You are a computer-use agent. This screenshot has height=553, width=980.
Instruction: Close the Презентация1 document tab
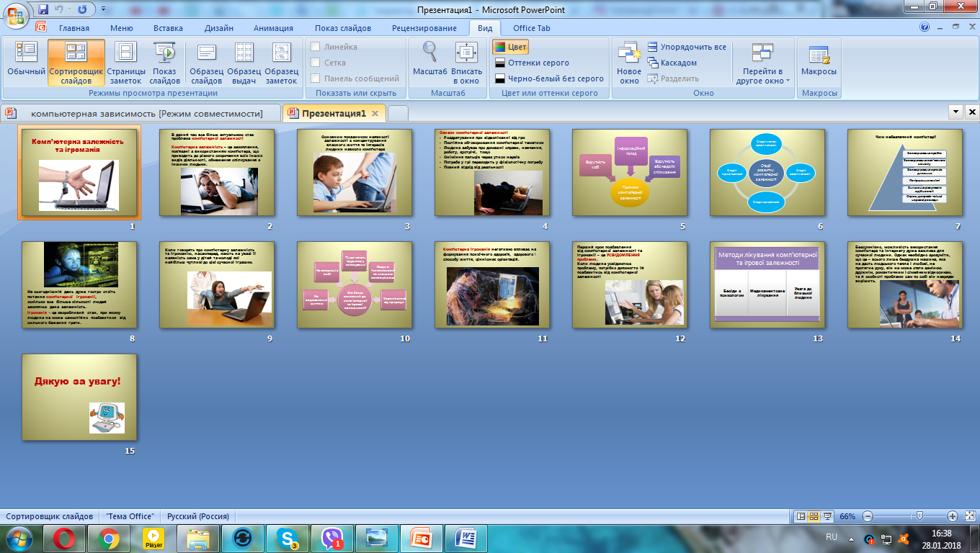click(x=375, y=114)
